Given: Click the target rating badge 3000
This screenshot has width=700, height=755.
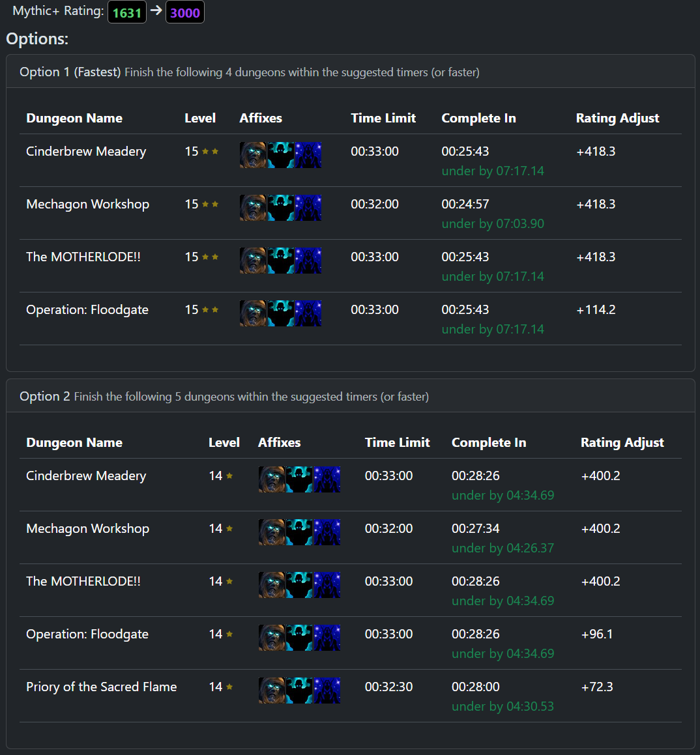Looking at the screenshot, I should [x=185, y=12].
